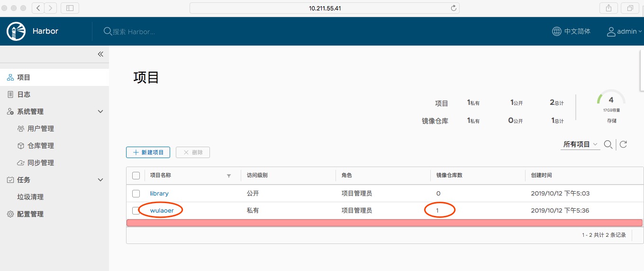This screenshot has width=644, height=271.
Task: Open the admin user menu
Action: pyautogui.click(x=625, y=31)
